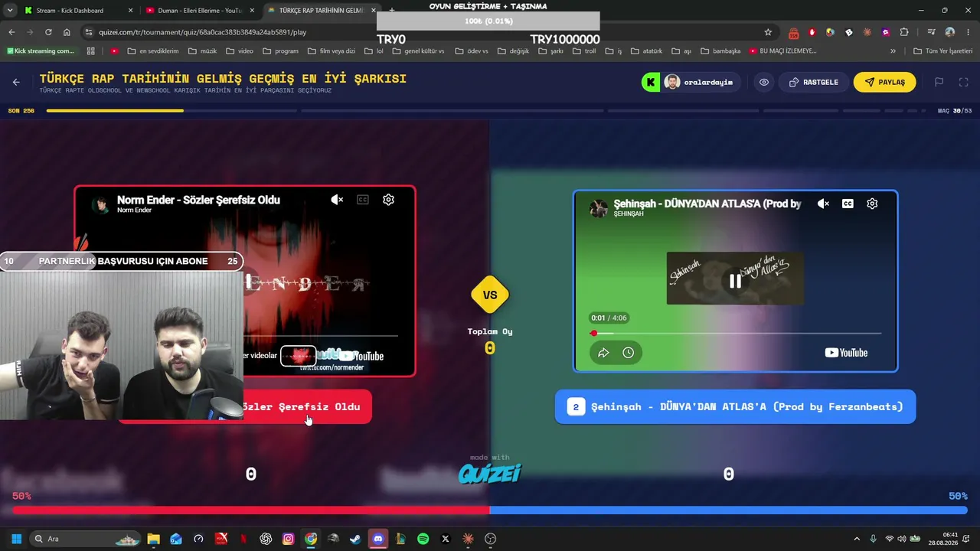
Task: Add Şehinşah video to Watch Later
Action: click(628, 353)
